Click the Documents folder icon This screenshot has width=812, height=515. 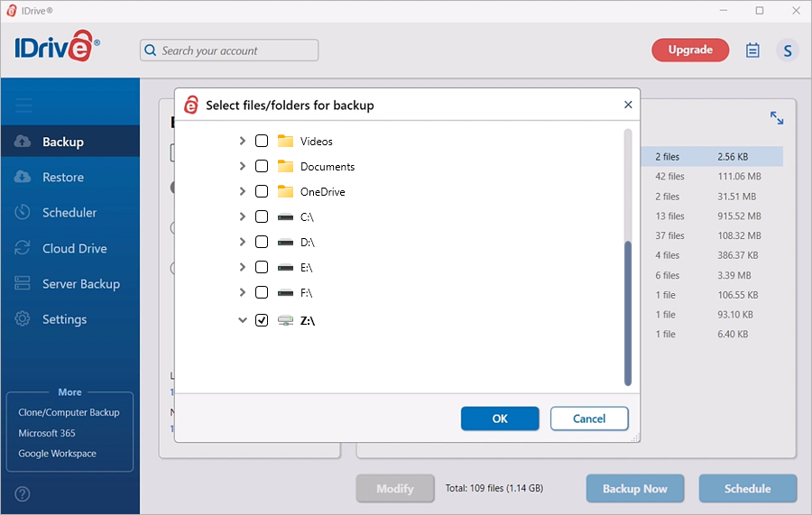point(285,166)
